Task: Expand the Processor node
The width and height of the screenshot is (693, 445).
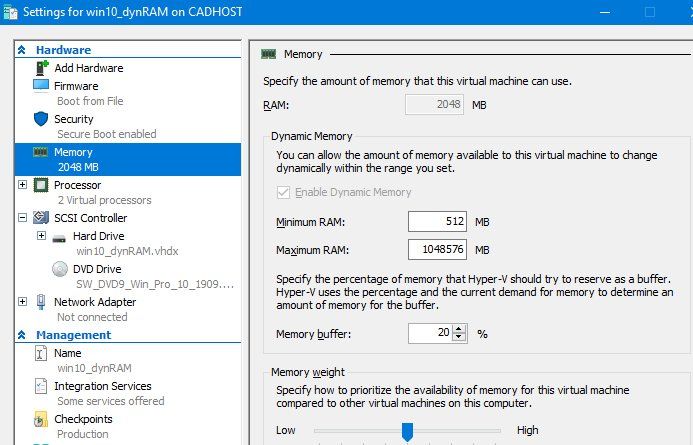Action: pyautogui.click(x=23, y=184)
